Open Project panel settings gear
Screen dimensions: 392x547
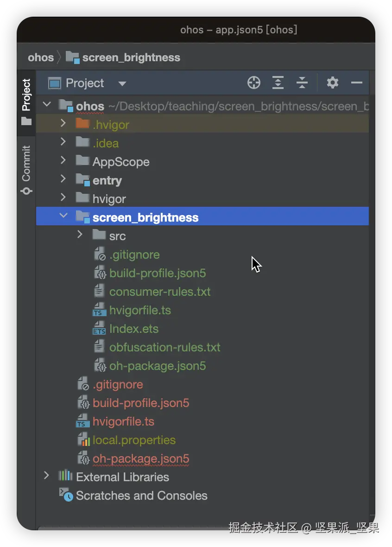(333, 83)
